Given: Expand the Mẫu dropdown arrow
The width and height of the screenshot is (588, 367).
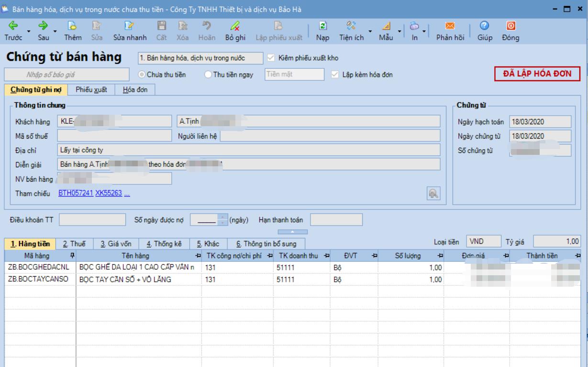Looking at the screenshot, I should (x=399, y=32).
